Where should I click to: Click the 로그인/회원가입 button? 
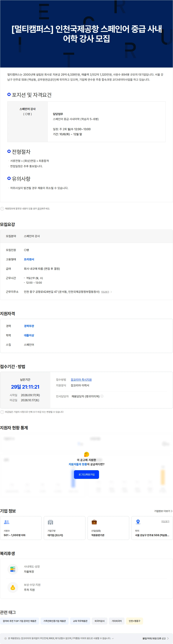coord(86,474)
